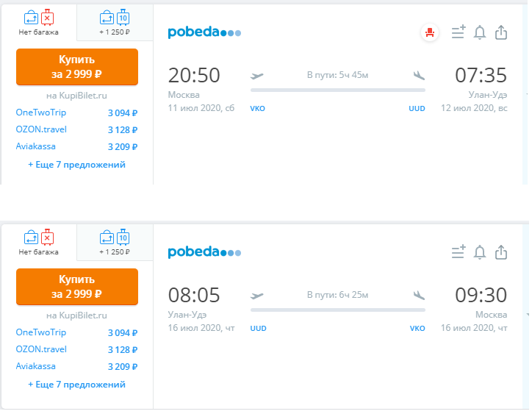Subscribe to price alert bell, first ticket
532x414 pixels.
(x=479, y=32)
